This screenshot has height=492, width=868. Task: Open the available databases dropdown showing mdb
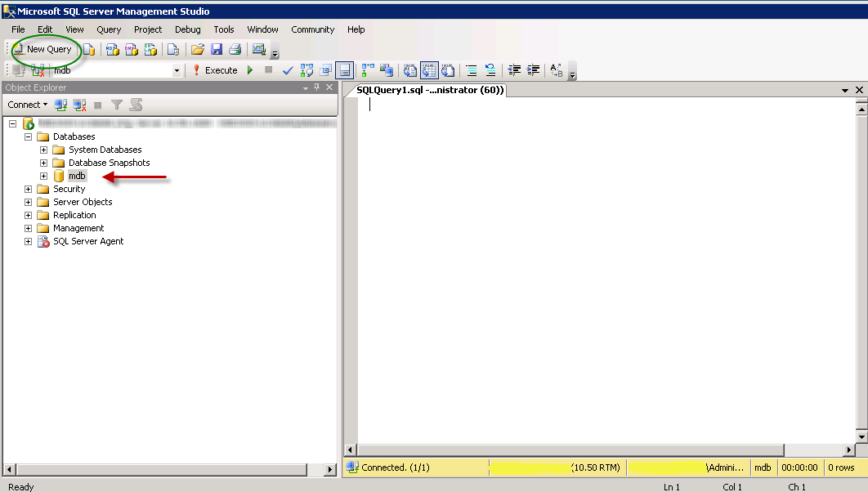(x=177, y=71)
